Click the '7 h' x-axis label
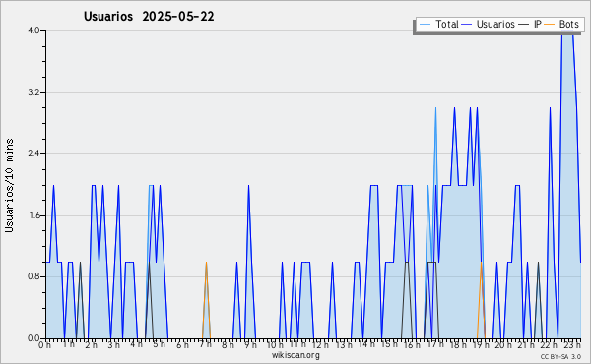 coord(205,345)
